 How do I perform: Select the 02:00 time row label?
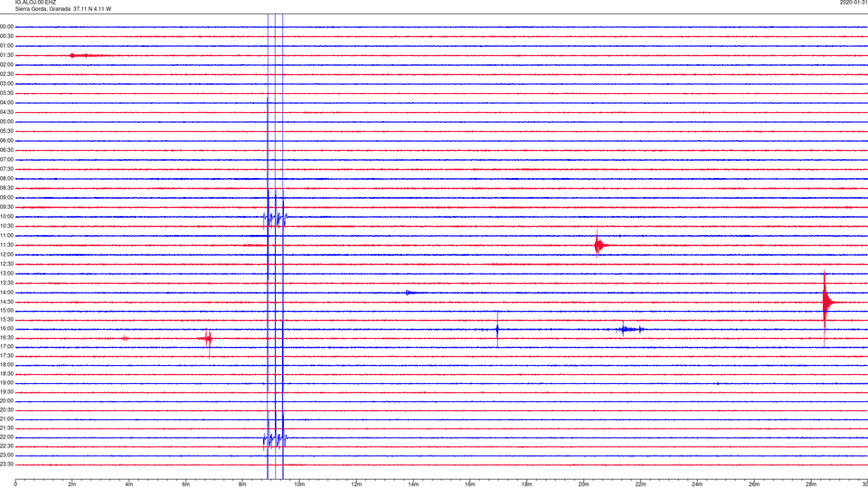6,65
